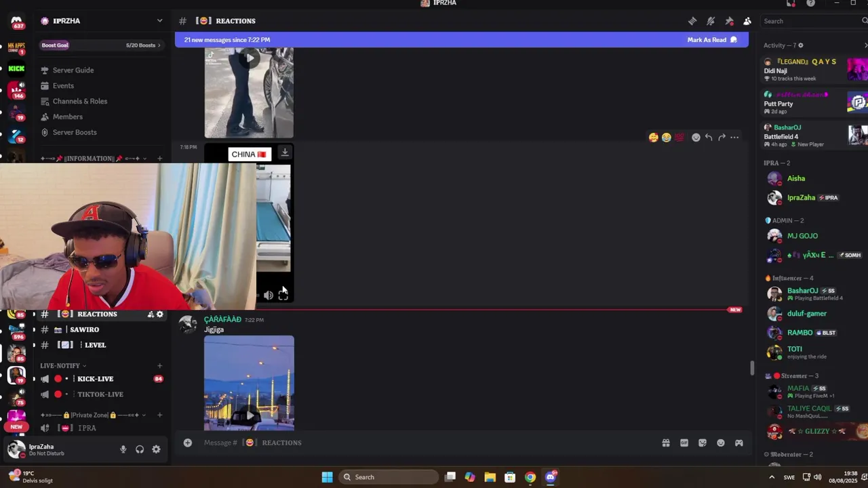Open Events in sidebar

click(63, 86)
